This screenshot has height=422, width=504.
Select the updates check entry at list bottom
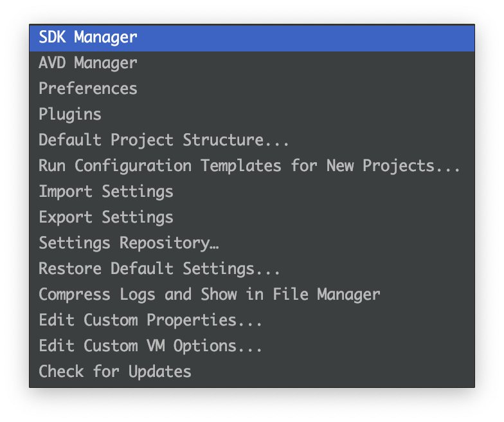(252, 372)
